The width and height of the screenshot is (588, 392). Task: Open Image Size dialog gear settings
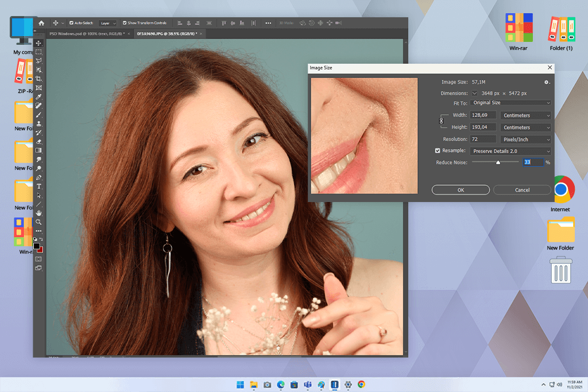pyautogui.click(x=547, y=82)
